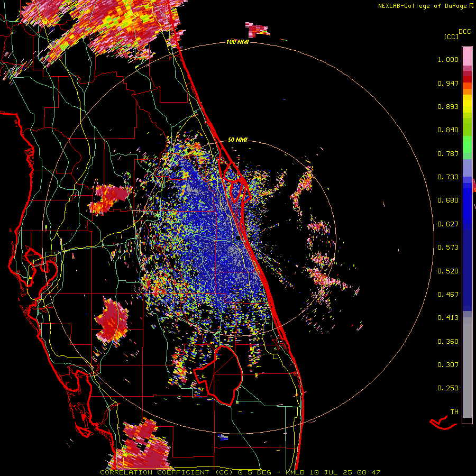
Task: Click the 0.733 scale value
Action: pyautogui.click(x=448, y=177)
